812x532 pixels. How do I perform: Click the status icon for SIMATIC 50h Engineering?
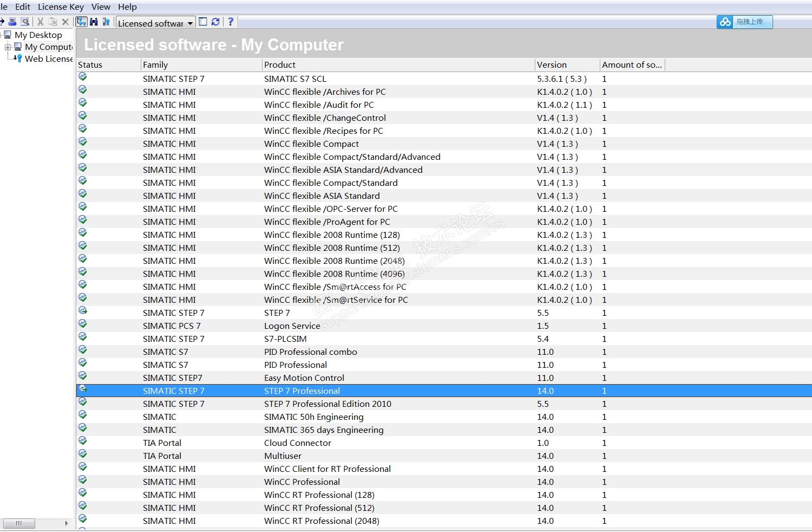(x=83, y=415)
